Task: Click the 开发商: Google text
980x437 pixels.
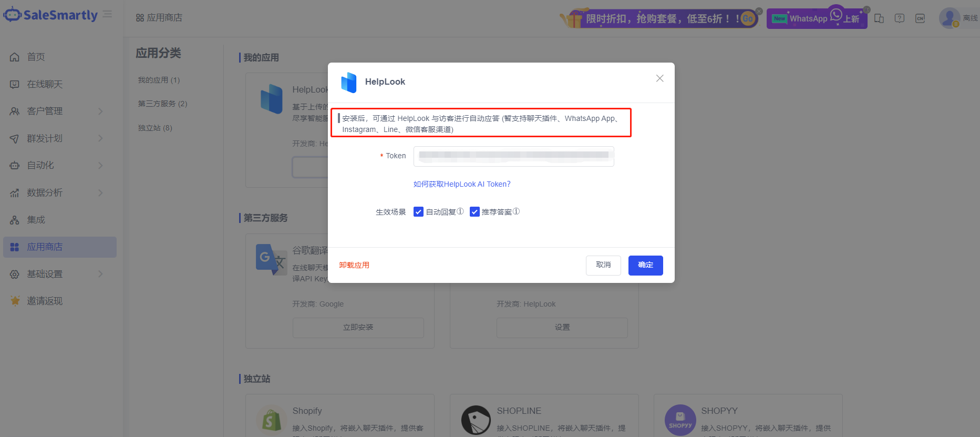Action: tap(318, 304)
